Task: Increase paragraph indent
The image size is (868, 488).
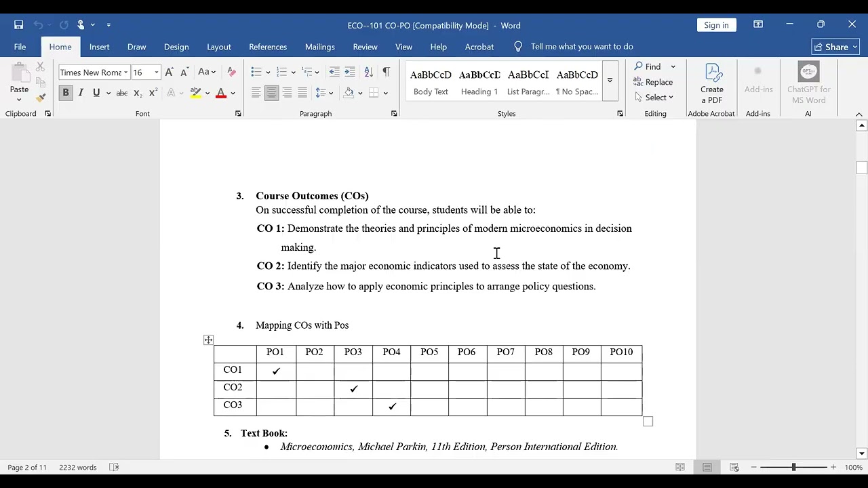Action: pyautogui.click(x=350, y=73)
